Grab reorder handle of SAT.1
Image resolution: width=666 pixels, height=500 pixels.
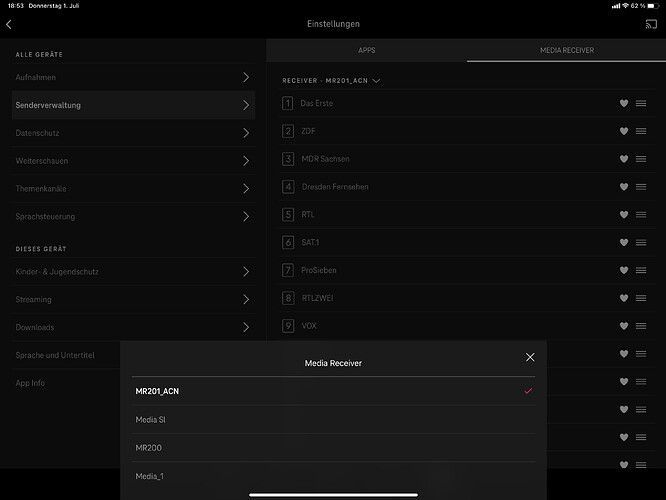point(641,243)
